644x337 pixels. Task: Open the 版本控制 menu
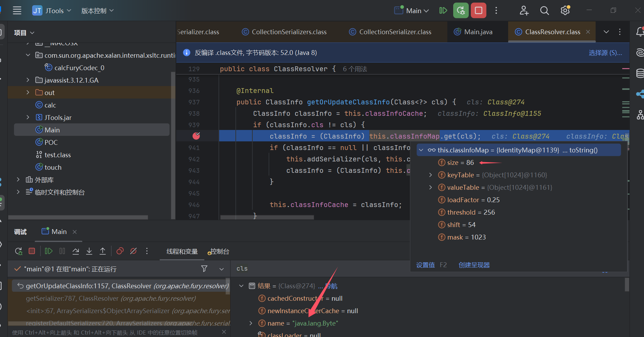[97, 11]
